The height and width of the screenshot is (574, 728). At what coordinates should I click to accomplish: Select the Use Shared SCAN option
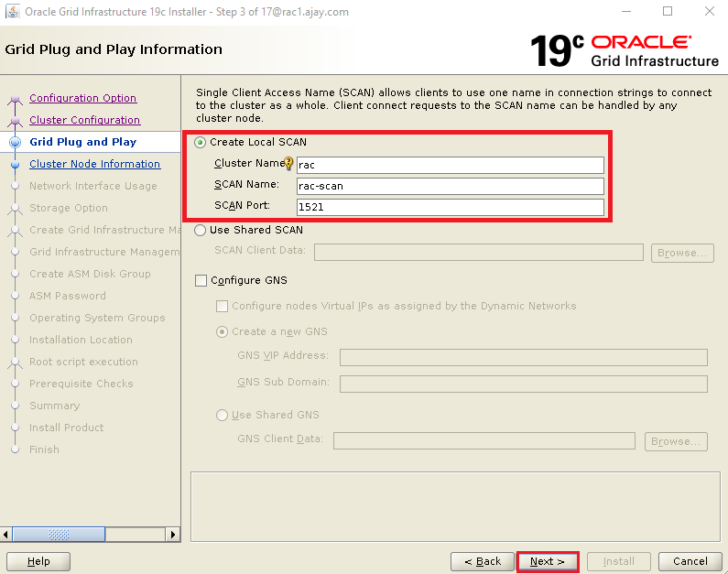point(201,230)
